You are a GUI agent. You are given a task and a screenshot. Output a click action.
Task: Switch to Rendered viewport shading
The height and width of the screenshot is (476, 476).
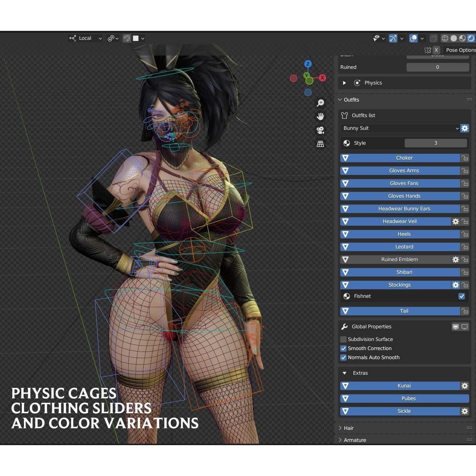(471, 38)
